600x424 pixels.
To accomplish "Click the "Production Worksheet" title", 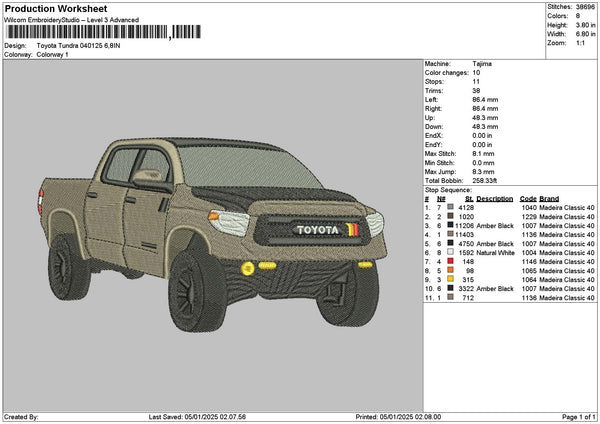I will tap(56, 9).
